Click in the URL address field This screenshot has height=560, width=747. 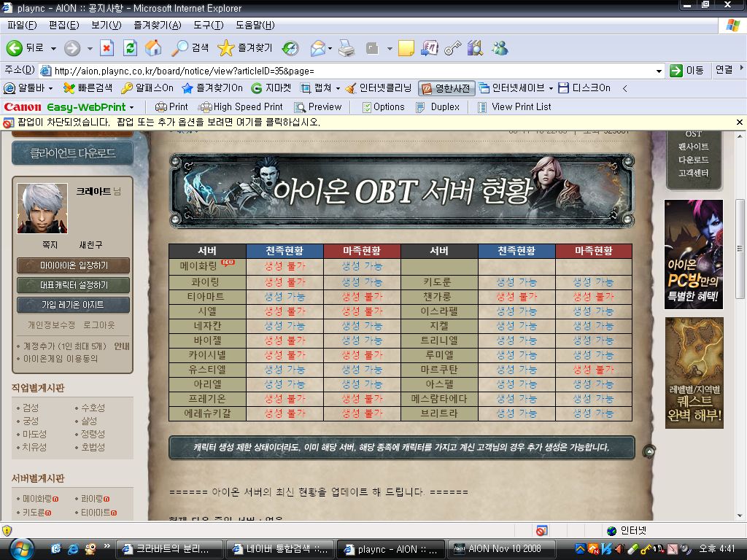click(x=352, y=71)
